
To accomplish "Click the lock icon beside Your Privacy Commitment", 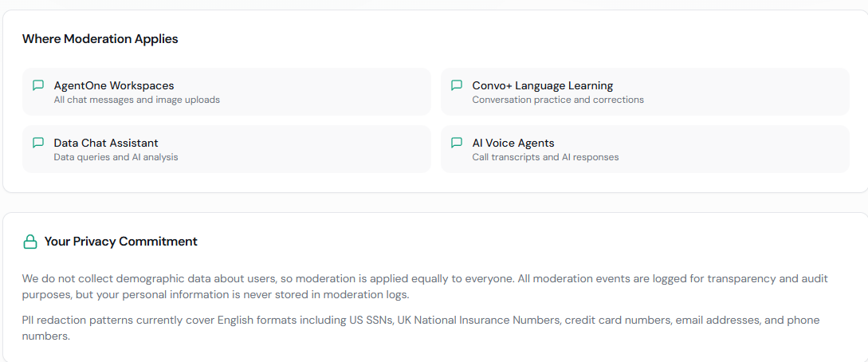I will point(30,242).
